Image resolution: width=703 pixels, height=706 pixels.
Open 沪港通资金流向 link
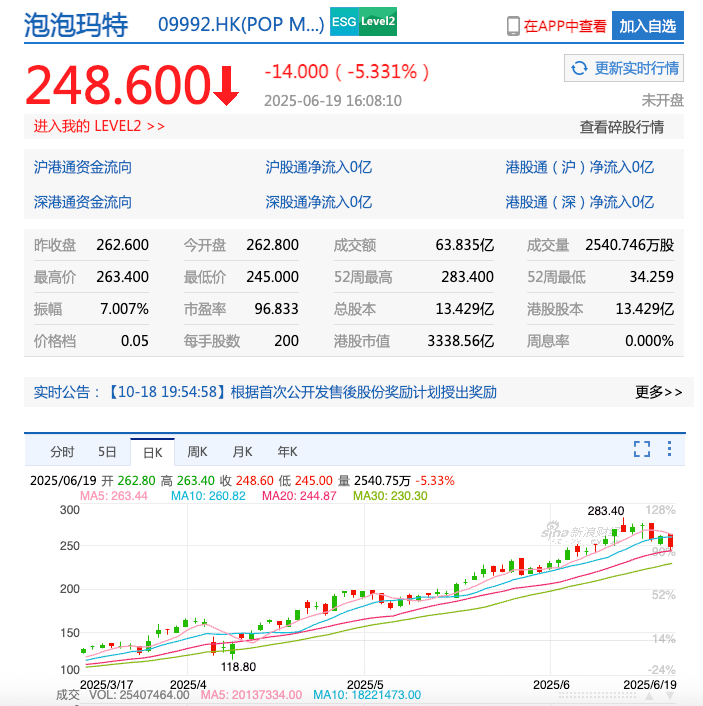(83, 168)
